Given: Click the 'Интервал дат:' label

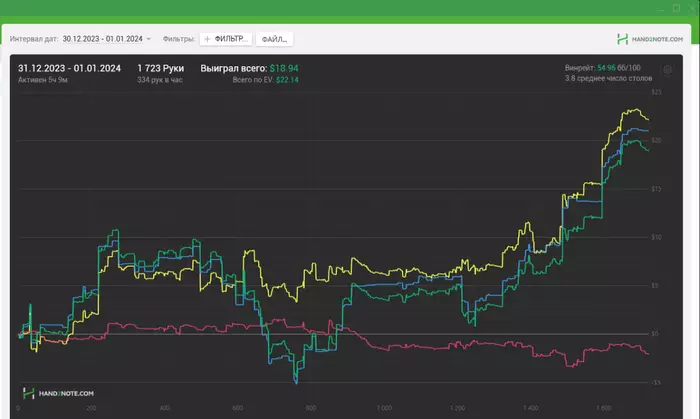Looking at the screenshot, I should click(34, 39).
